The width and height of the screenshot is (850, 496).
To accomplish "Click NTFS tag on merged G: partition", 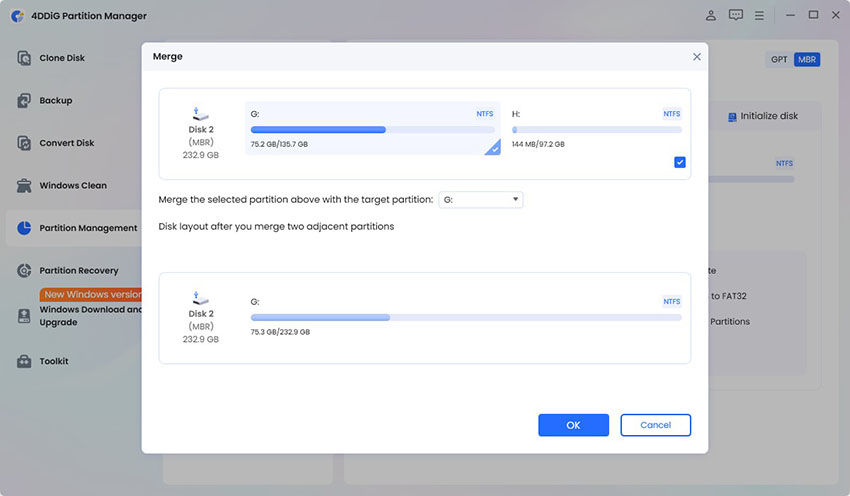I will (672, 301).
